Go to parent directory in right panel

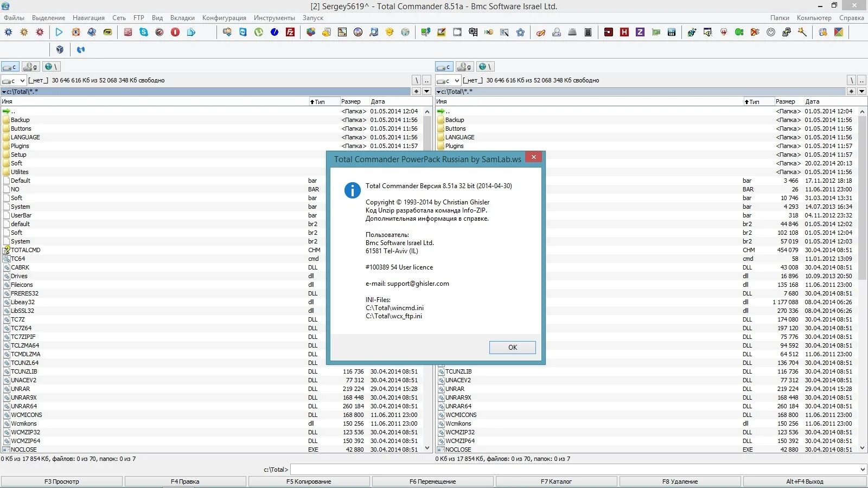point(861,80)
